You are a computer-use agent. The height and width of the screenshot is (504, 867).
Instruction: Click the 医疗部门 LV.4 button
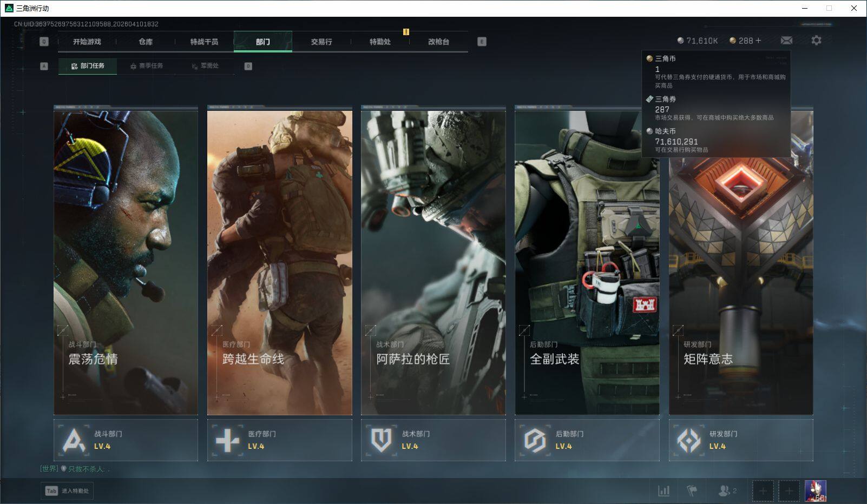(x=279, y=440)
